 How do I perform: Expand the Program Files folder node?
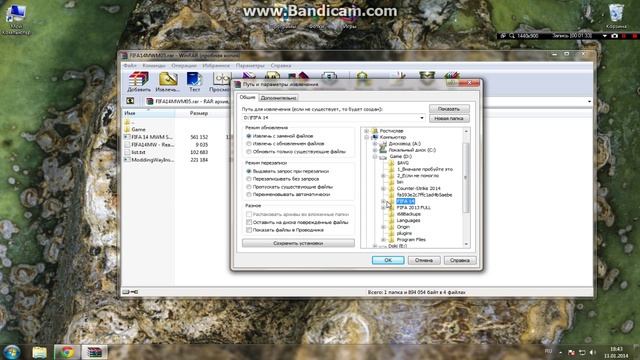coord(383,240)
